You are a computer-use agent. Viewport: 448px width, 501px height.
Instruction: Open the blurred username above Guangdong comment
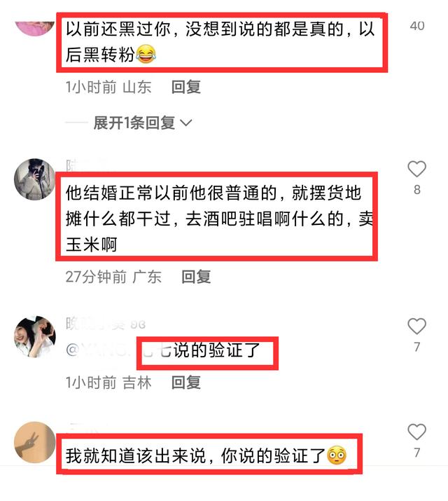(85, 165)
